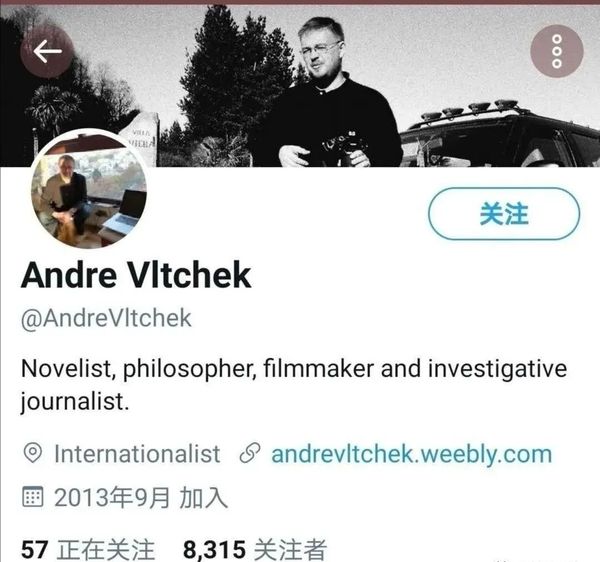Select the @AndreVltchek handle text
The image size is (600, 562).
(x=106, y=318)
